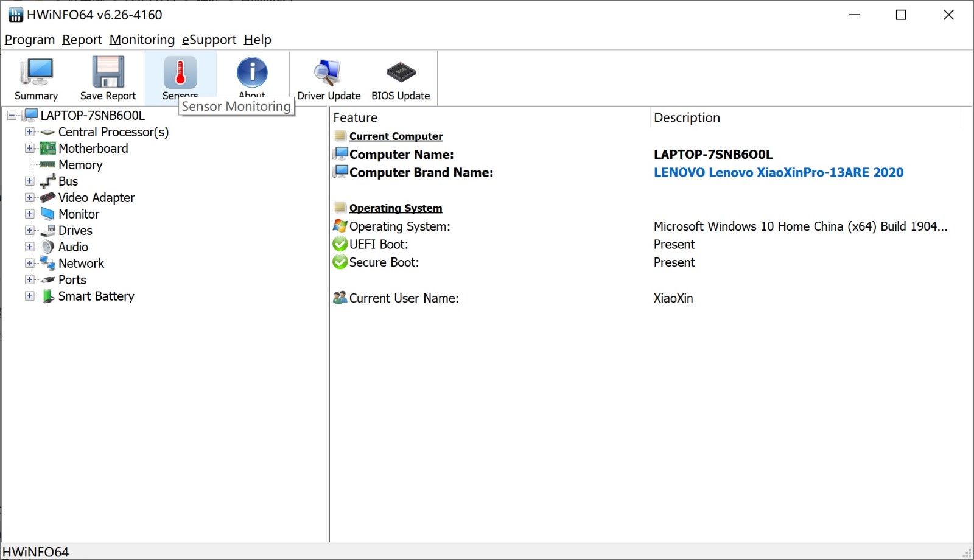Screen dimensions: 974x560
Task: Select the Drives tree node
Action: click(x=75, y=231)
